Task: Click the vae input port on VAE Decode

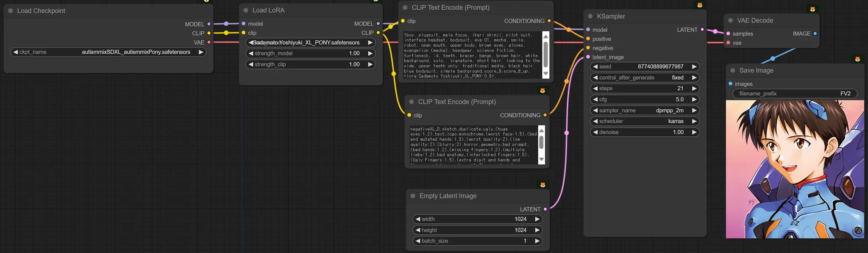Action: [728, 43]
